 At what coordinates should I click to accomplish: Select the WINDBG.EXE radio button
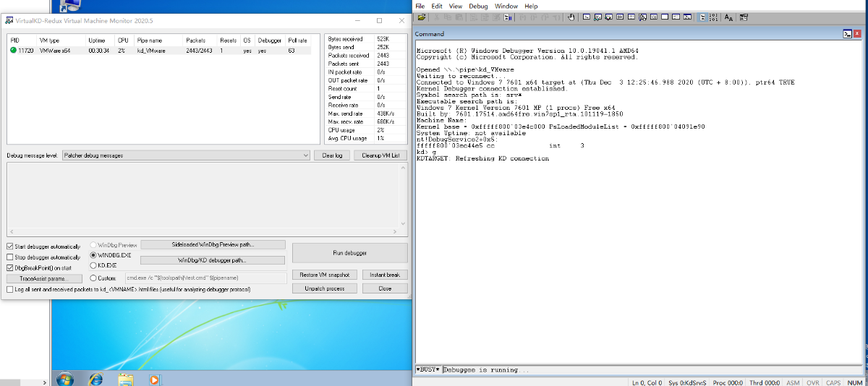93,255
